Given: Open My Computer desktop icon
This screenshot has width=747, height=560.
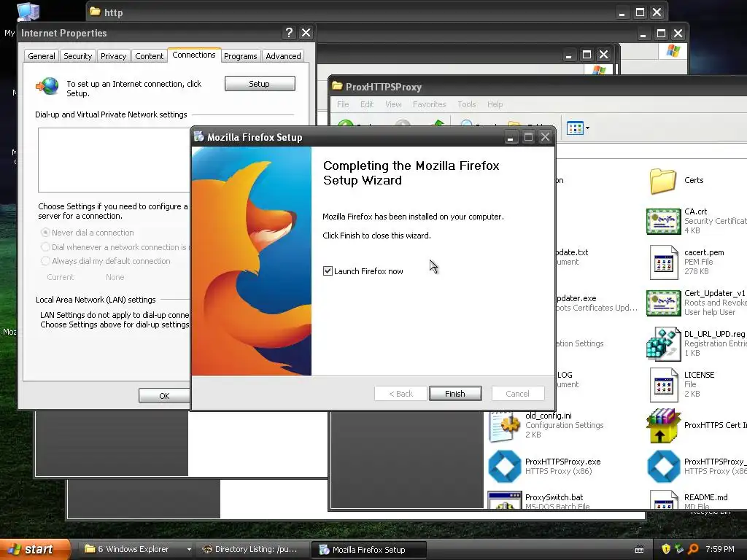Looking at the screenshot, I should tap(28, 12).
